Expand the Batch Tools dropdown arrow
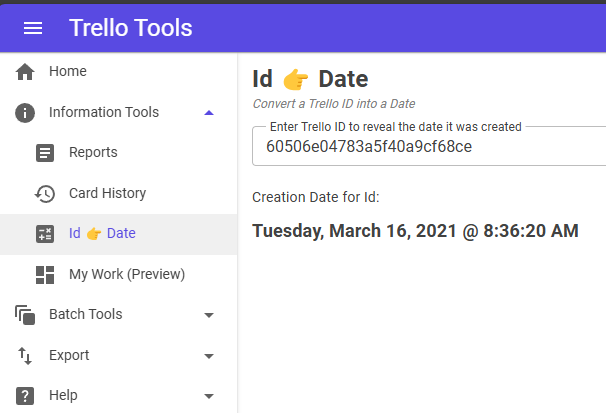Screen dimensions: 606x413 tap(208, 315)
